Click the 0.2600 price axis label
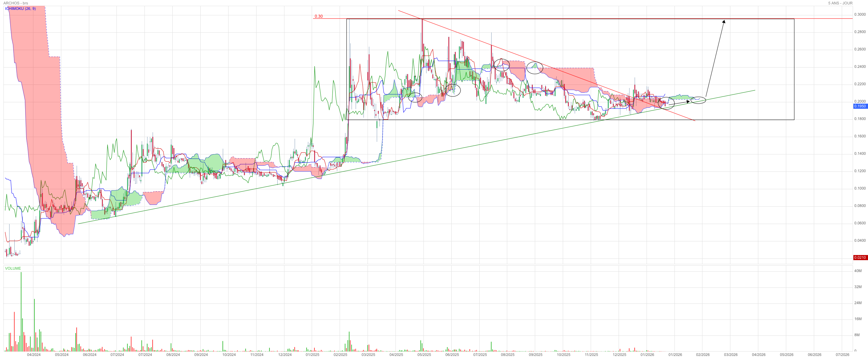This screenshot has width=868, height=358. pyautogui.click(x=860, y=49)
